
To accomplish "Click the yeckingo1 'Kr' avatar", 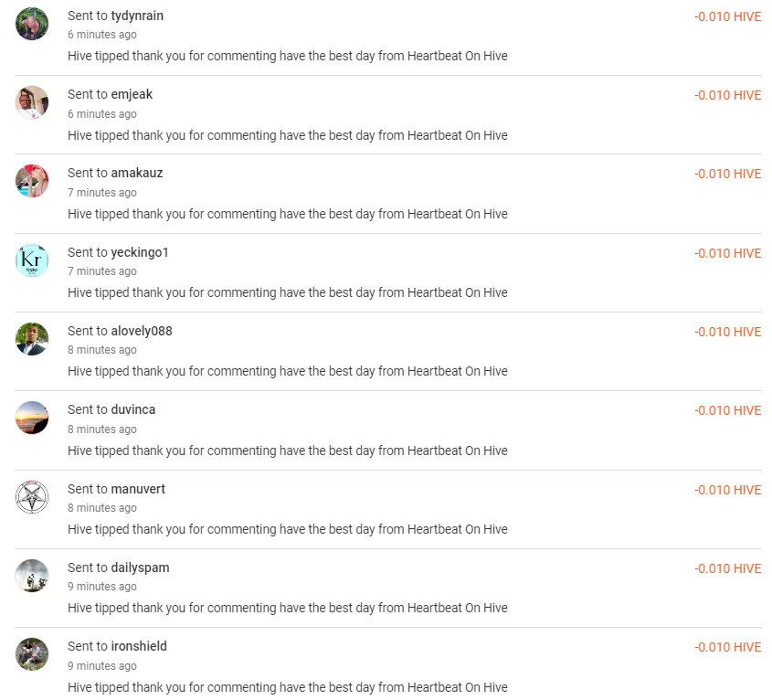I will (x=32, y=261).
